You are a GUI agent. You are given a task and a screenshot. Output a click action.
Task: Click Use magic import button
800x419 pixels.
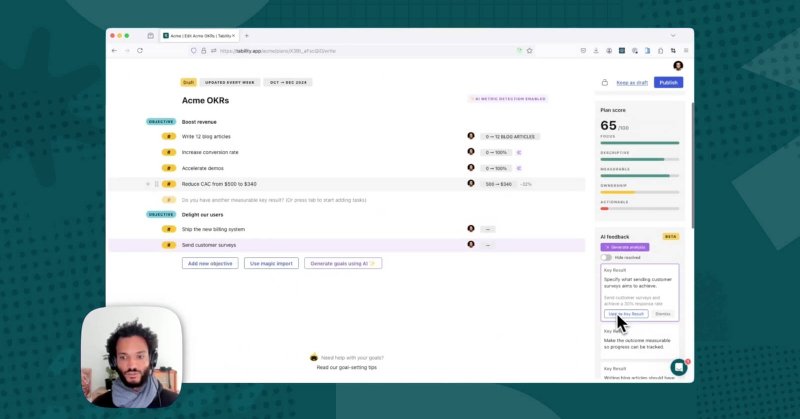[x=271, y=263]
